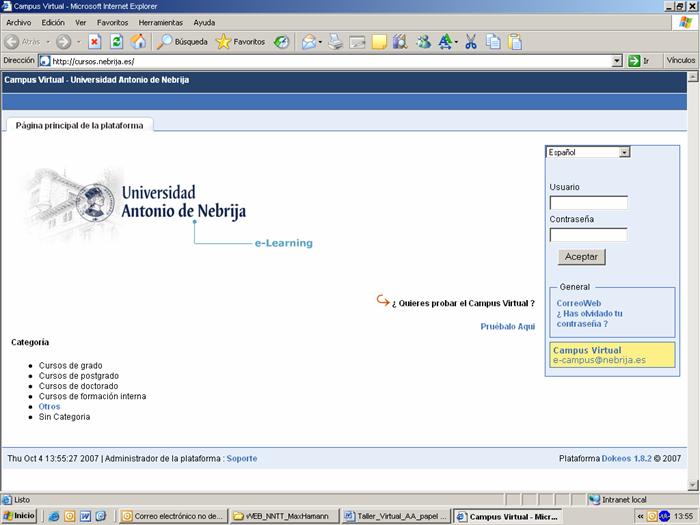The image size is (700, 525).
Task: Click the Aceptar login button
Action: tap(581, 257)
